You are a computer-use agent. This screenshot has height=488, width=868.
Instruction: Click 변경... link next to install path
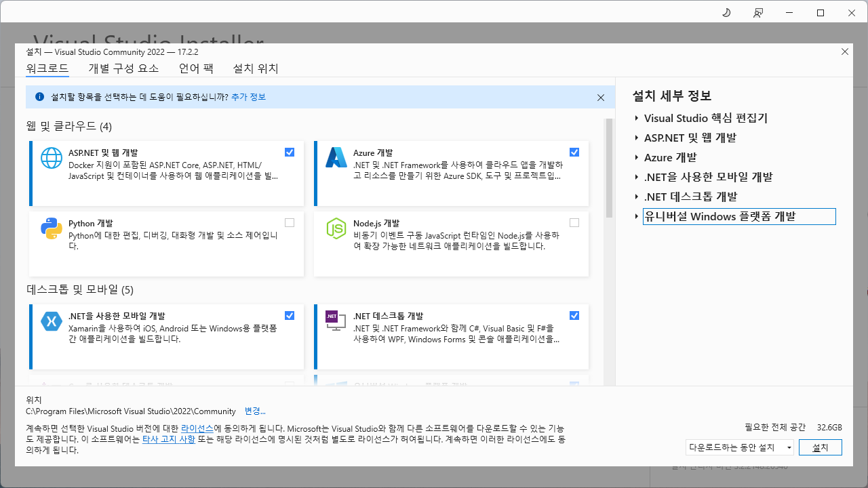click(255, 411)
